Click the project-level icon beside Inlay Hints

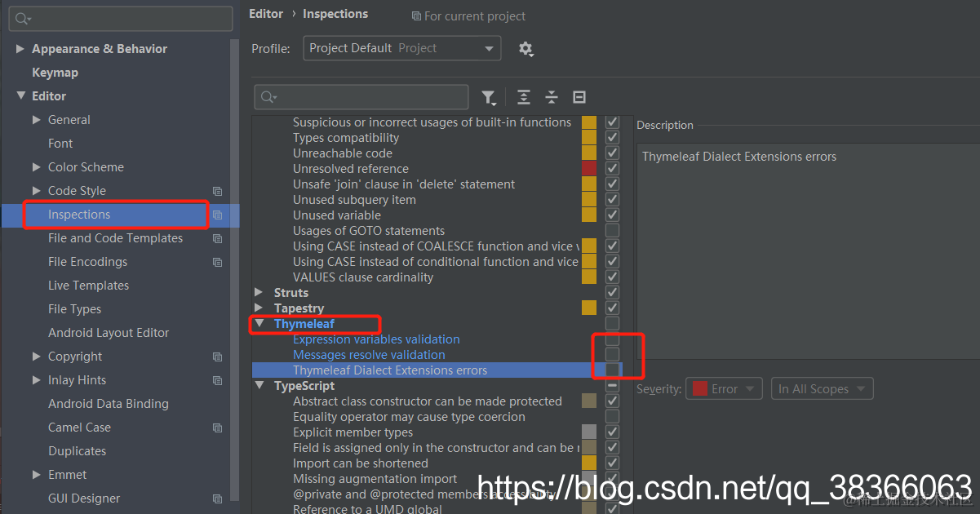pos(217,380)
